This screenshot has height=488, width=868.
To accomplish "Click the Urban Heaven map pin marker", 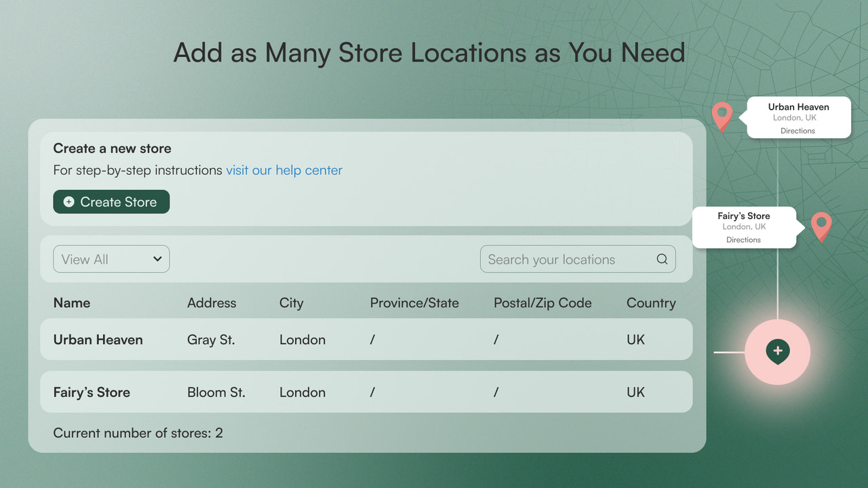I will tap(722, 115).
